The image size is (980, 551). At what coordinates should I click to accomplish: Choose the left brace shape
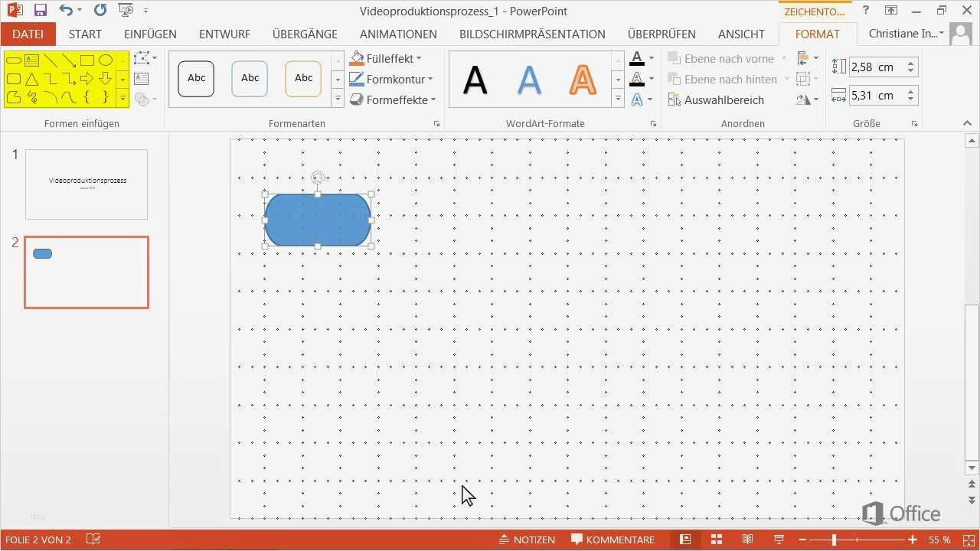[x=87, y=97]
